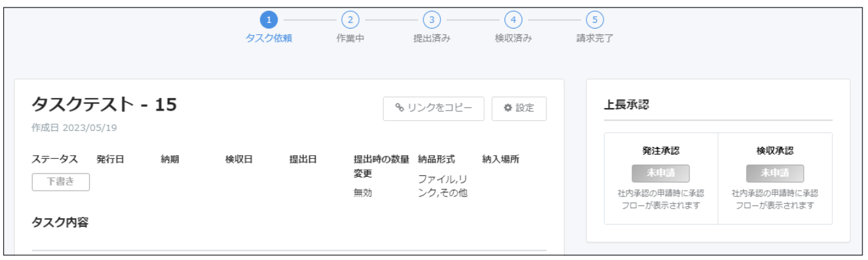Click the 納期 column header
868x260 pixels.
tap(170, 159)
